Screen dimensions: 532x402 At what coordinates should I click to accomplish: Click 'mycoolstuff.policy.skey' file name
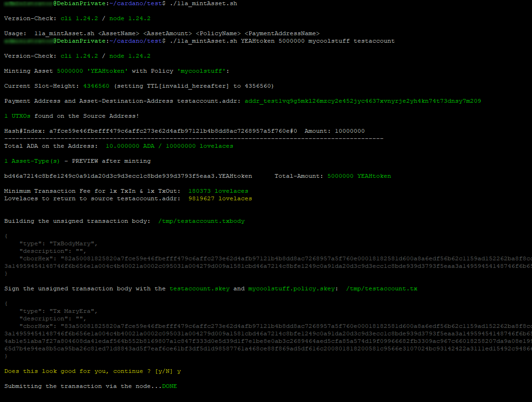pyautogui.click(x=292, y=289)
